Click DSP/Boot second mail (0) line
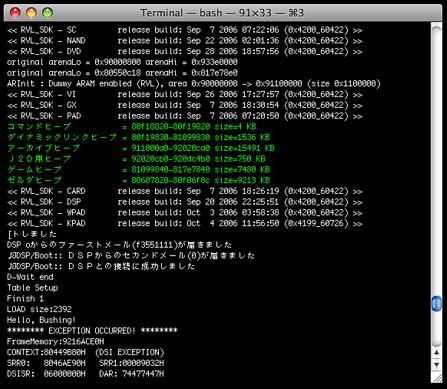 [131, 255]
